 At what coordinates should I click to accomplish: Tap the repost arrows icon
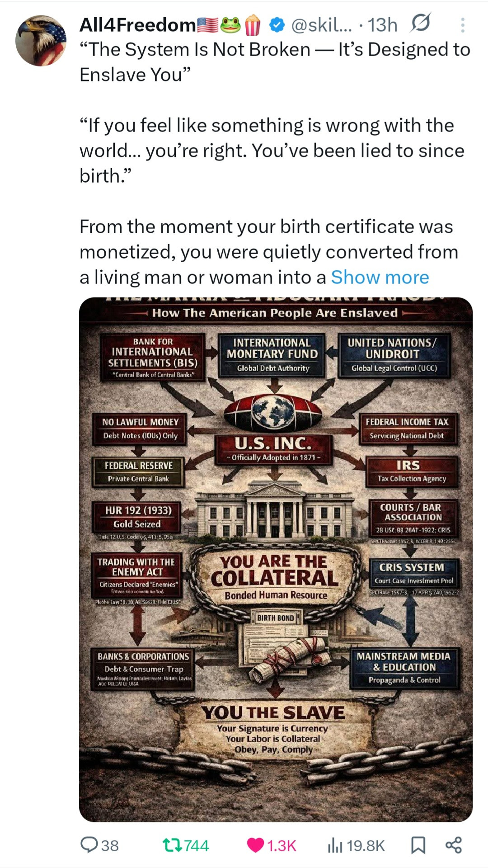click(172, 845)
